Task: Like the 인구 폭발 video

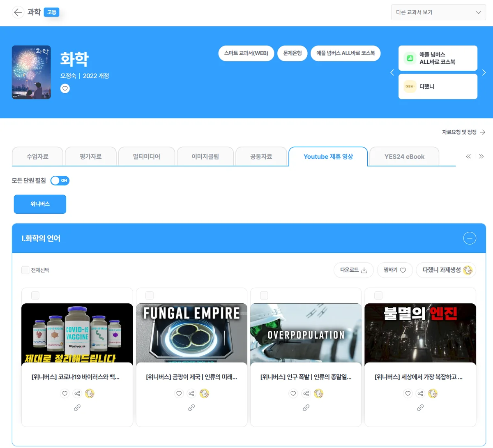Action: tap(293, 393)
